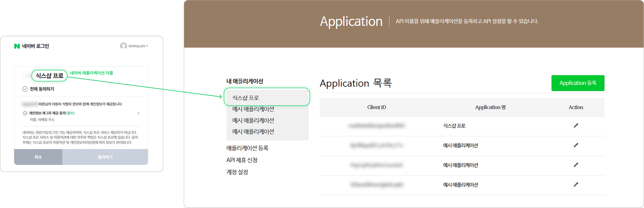This screenshot has height=208, width=644.
Task: Click the Naver N logo in login window
Action: tap(17, 46)
